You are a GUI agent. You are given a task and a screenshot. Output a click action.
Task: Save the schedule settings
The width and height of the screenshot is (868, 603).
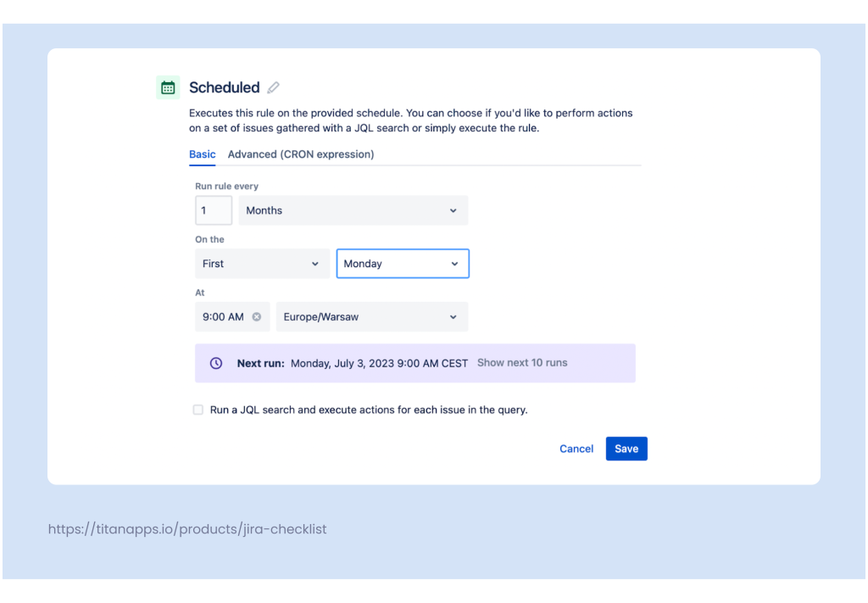point(626,449)
